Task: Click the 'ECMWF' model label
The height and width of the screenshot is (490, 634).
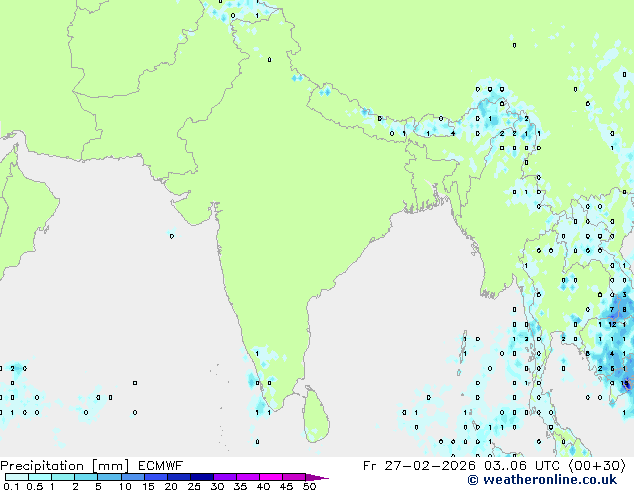Action: [x=161, y=466]
